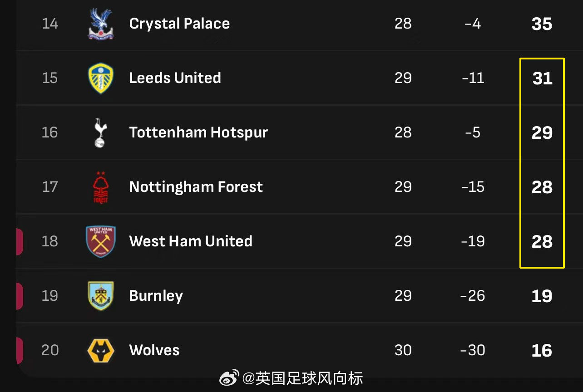Open the Crystal Palace team name
The image size is (583, 392).
point(179,24)
